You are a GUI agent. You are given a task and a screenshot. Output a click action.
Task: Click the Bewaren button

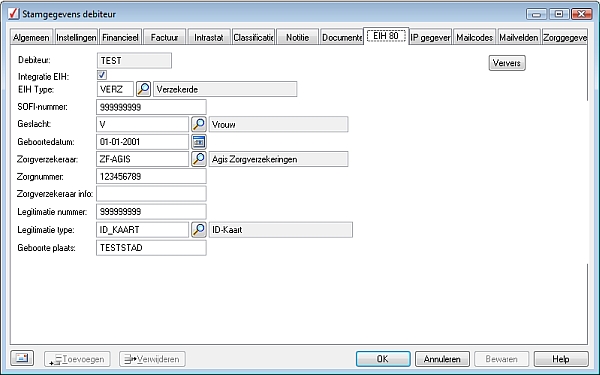tap(501, 359)
